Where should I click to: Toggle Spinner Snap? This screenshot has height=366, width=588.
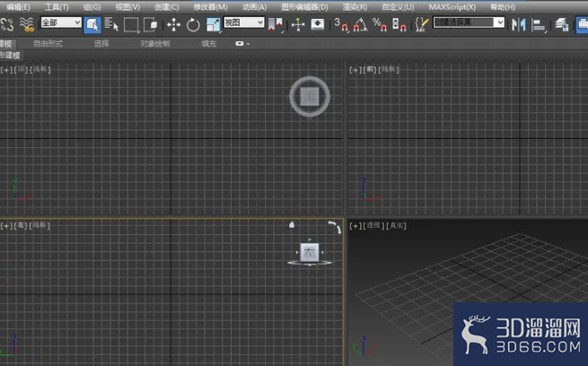[399, 25]
